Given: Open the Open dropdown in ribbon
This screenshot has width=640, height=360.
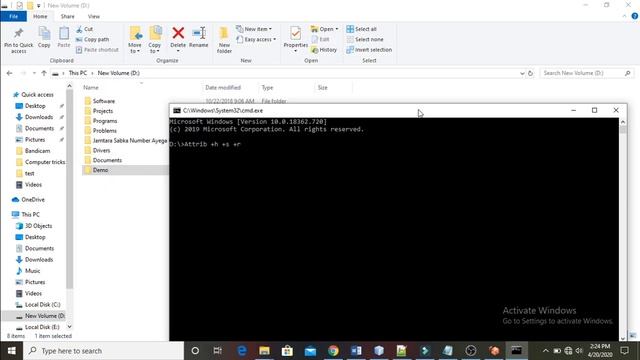Looking at the screenshot, I should point(324,29).
